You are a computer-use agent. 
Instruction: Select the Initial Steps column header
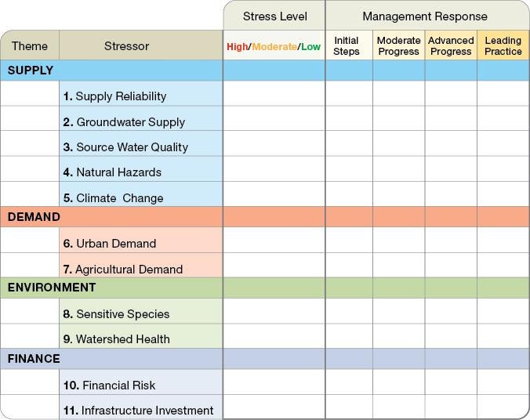point(347,46)
